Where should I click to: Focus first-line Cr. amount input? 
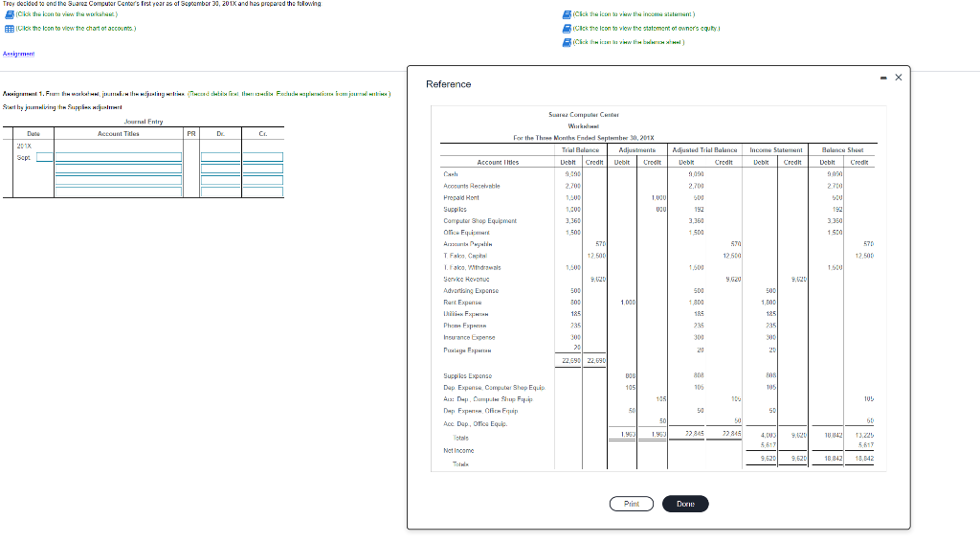[263, 157]
